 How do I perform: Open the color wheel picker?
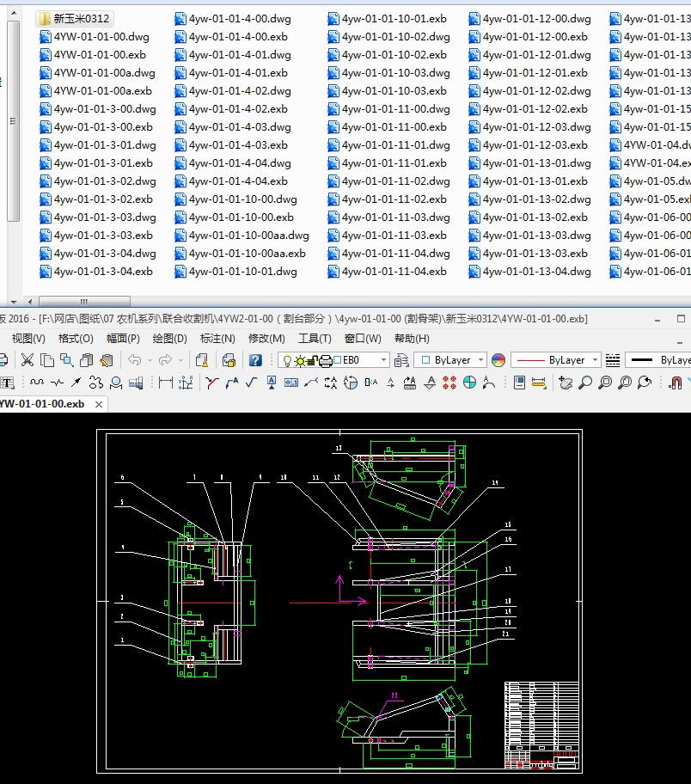coord(498,360)
